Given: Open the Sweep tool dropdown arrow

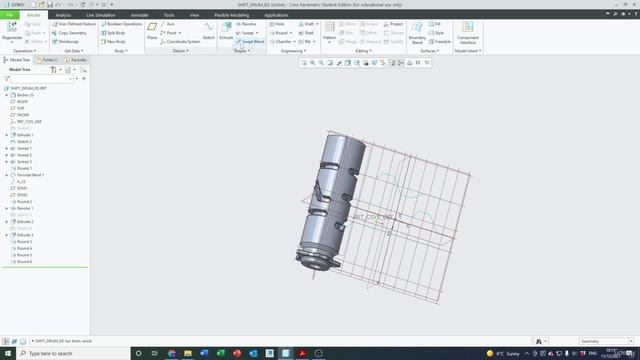Looking at the screenshot, I should tap(257, 33).
